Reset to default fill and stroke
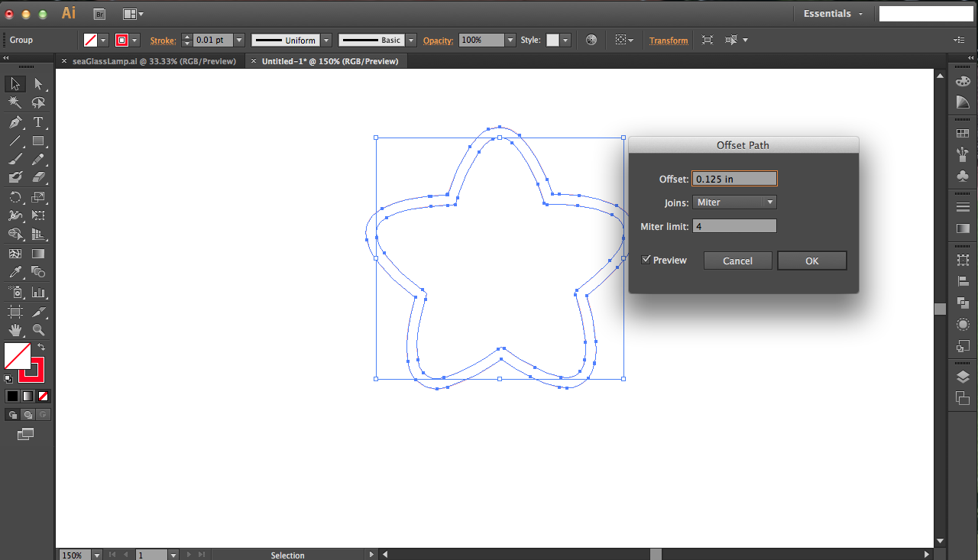Viewport: 978px width, 560px height. (8, 379)
